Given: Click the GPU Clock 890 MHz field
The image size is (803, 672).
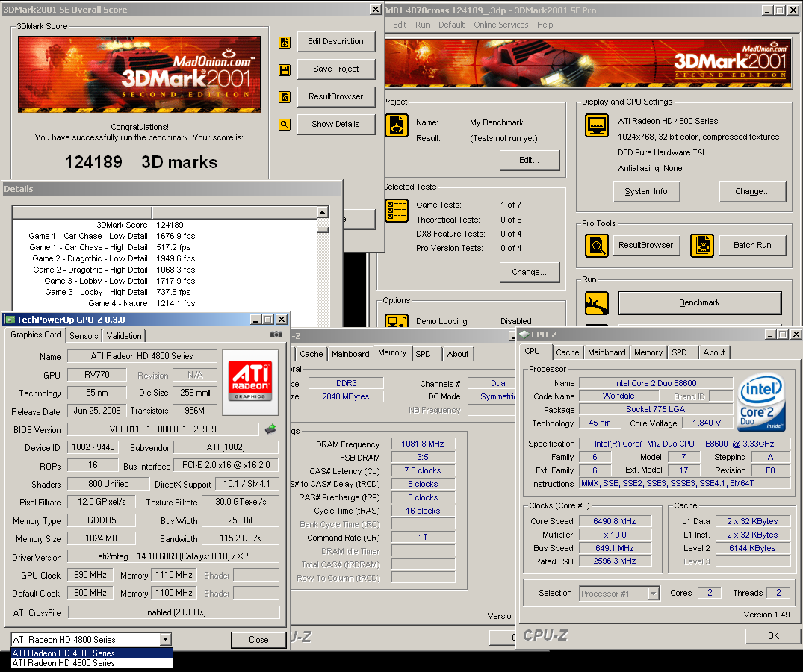Looking at the screenshot, I should [90, 575].
